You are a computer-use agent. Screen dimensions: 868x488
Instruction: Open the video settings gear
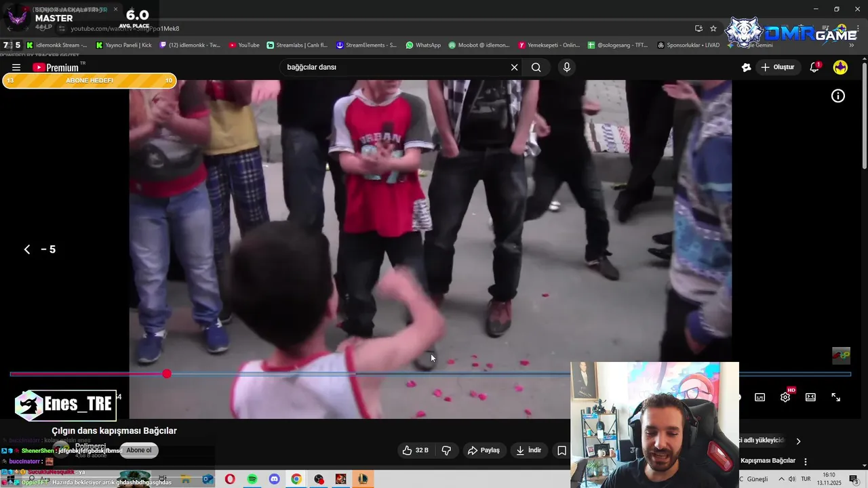[785, 397]
